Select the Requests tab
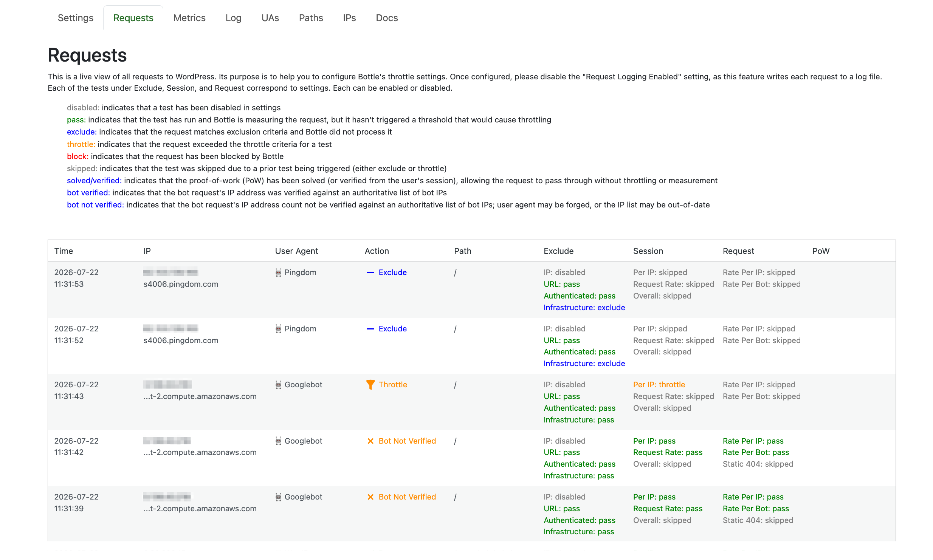Image resolution: width=933 pixels, height=560 pixels. click(133, 18)
